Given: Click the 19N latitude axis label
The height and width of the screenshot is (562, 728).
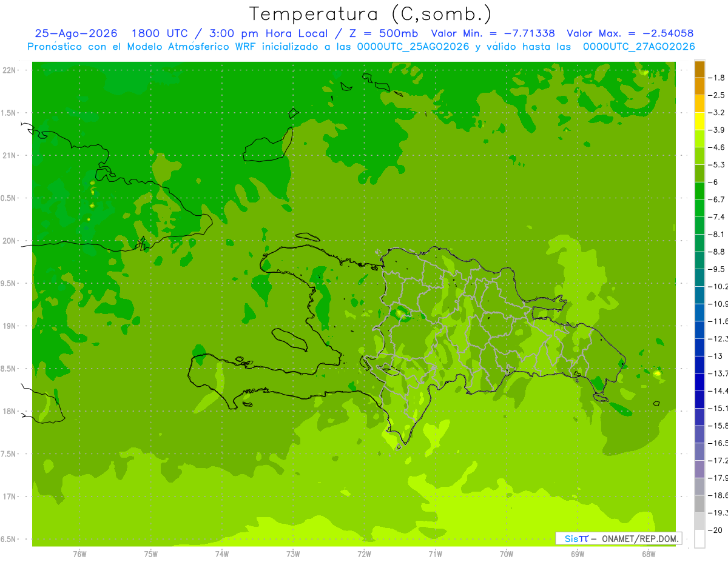Looking at the screenshot, I should coord(8,326).
